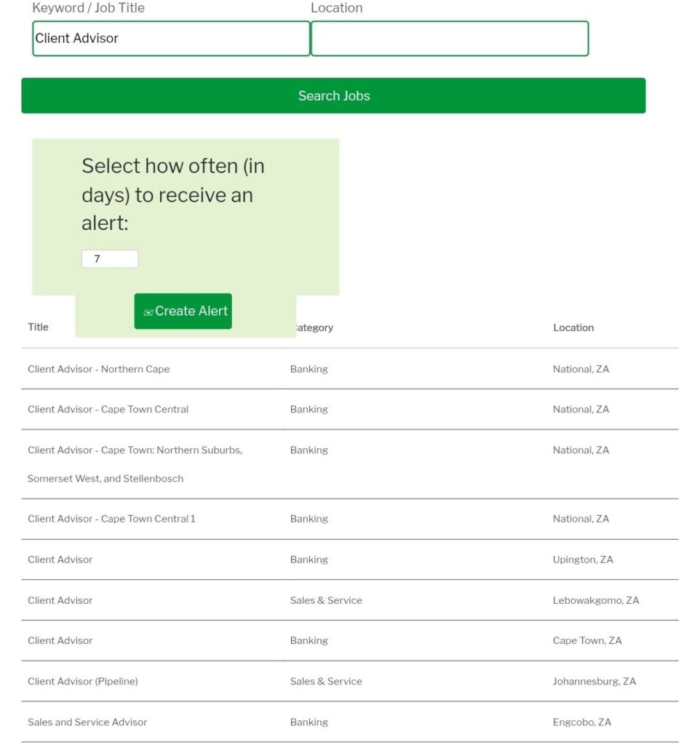Open the Client Advisor (Pipeline) listing
The height and width of the screenshot is (745, 700).
click(x=82, y=682)
